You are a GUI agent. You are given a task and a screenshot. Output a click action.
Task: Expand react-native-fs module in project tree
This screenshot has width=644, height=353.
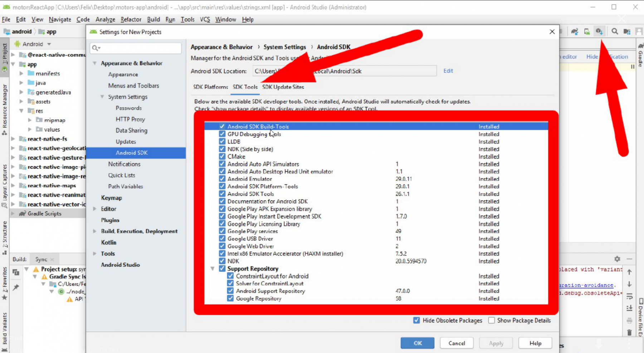click(x=13, y=139)
